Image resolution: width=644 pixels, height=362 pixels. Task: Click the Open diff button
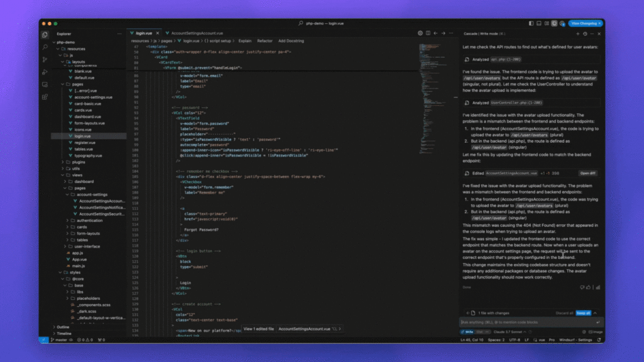(x=588, y=173)
